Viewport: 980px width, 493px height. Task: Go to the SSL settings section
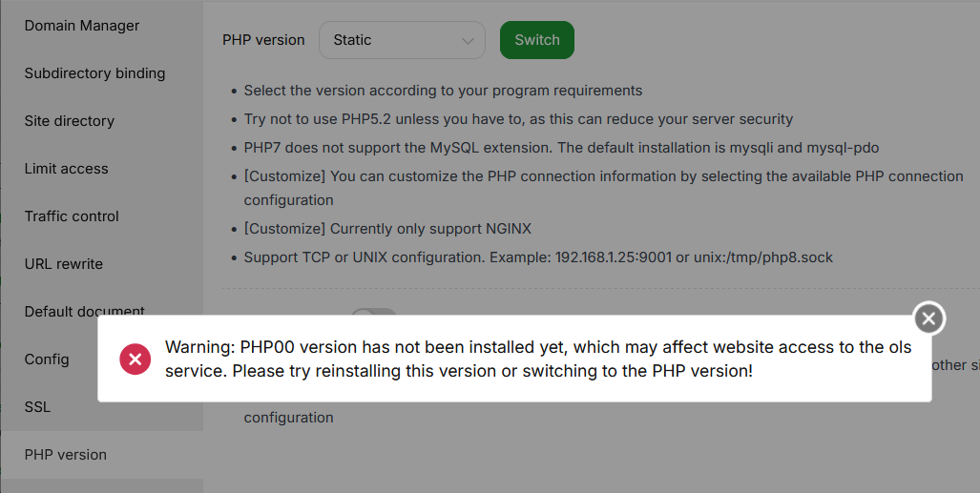(38, 407)
